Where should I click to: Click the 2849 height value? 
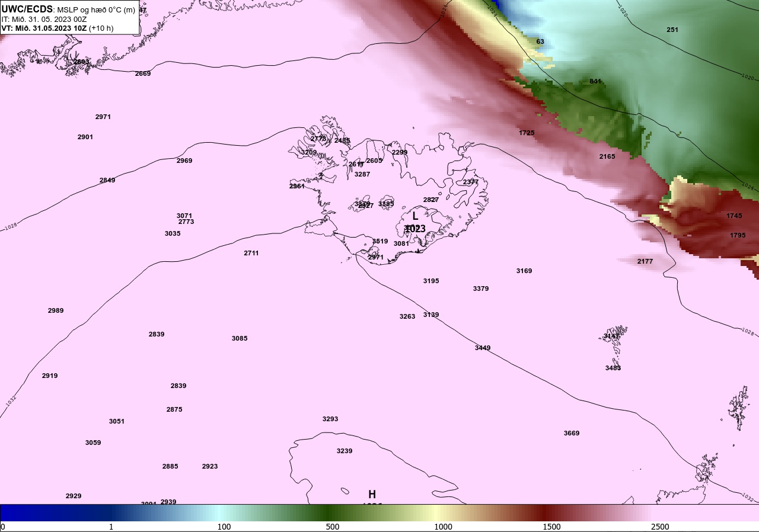pyautogui.click(x=107, y=180)
